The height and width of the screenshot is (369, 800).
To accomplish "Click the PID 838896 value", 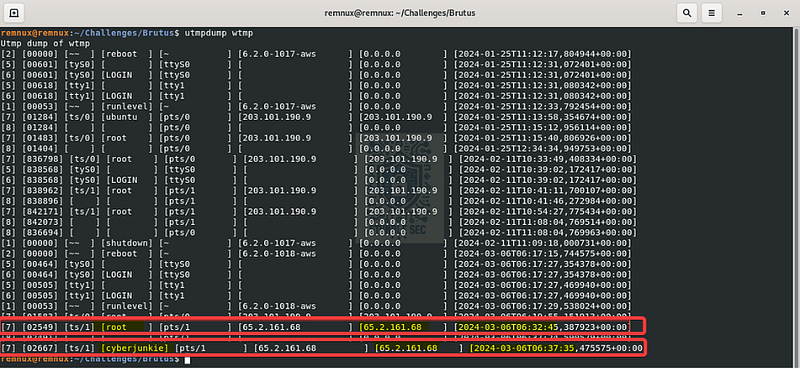I will pyautogui.click(x=42, y=201).
